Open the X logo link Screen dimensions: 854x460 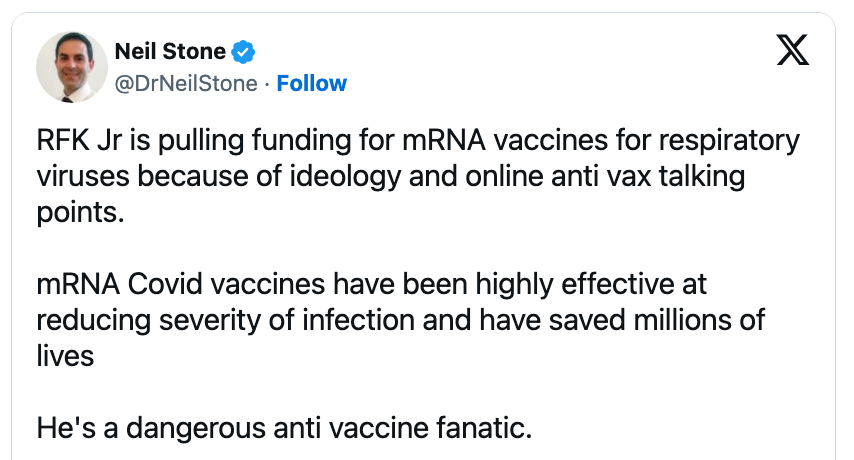coord(792,52)
